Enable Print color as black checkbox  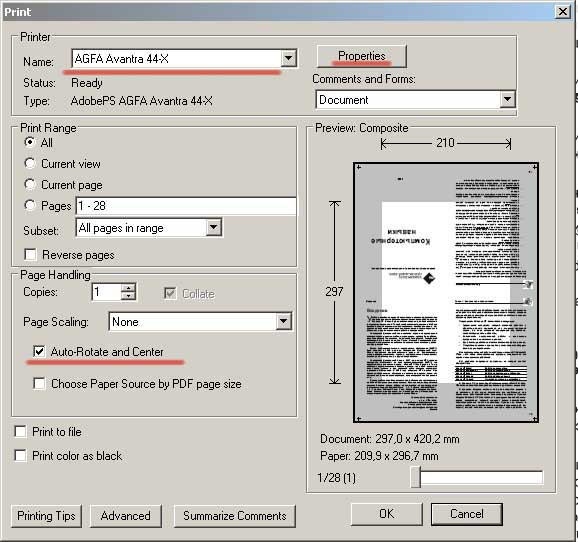(20, 456)
